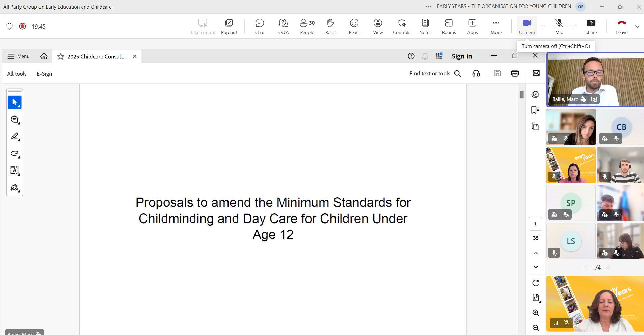Open the Q&A panel
Viewport: 644px width, 335px height.
pos(283,27)
